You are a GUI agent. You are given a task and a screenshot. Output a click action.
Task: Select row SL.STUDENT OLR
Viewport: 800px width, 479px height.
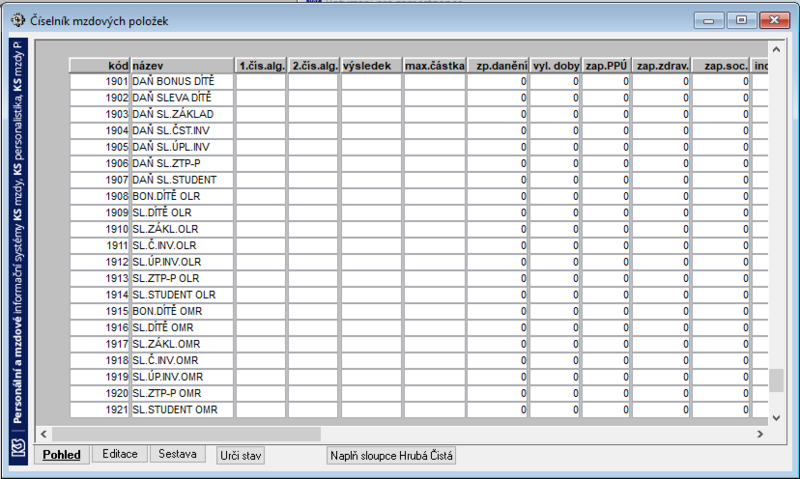click(x=418, y=295)
